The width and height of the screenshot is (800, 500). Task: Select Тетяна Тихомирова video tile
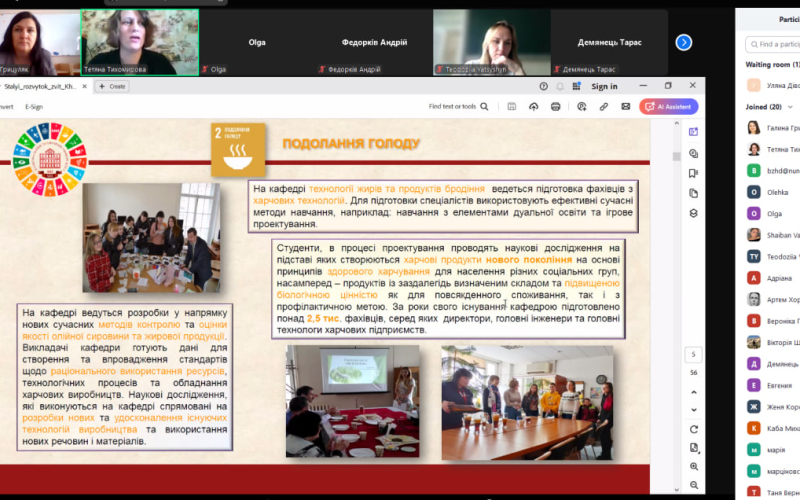click(x=140, y=42)
